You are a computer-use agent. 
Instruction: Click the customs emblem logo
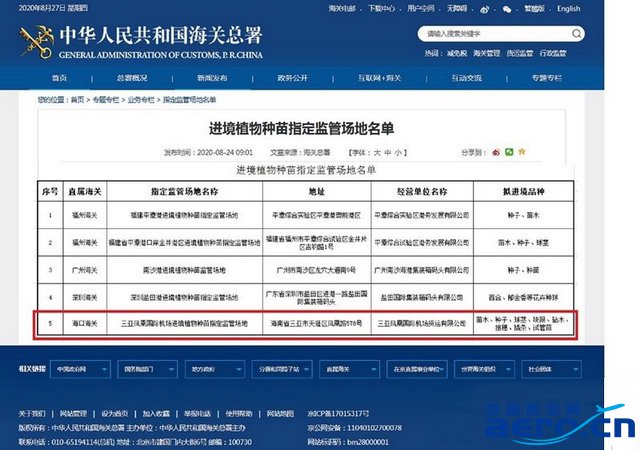point(37,42)
